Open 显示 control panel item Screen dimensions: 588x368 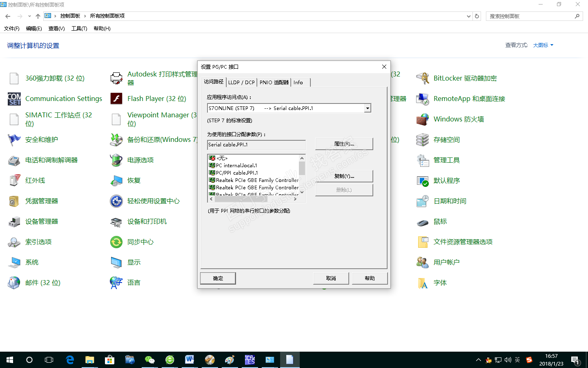[125, 262]
